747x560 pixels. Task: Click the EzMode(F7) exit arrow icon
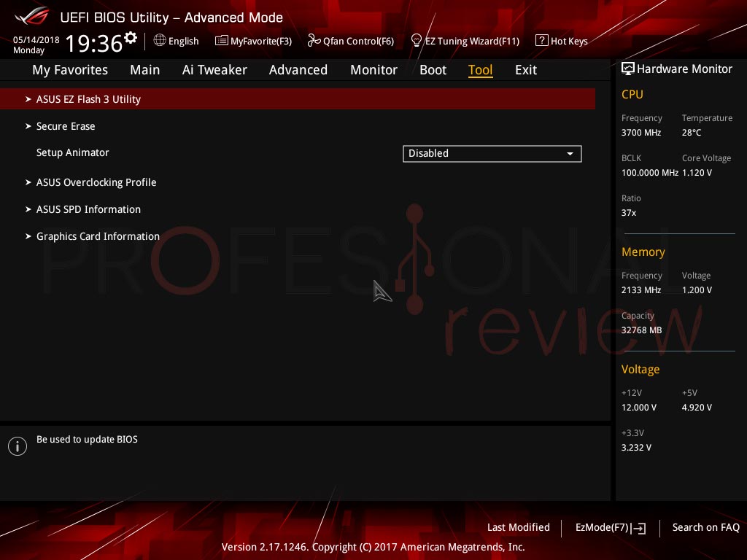[x=639, y=528]
